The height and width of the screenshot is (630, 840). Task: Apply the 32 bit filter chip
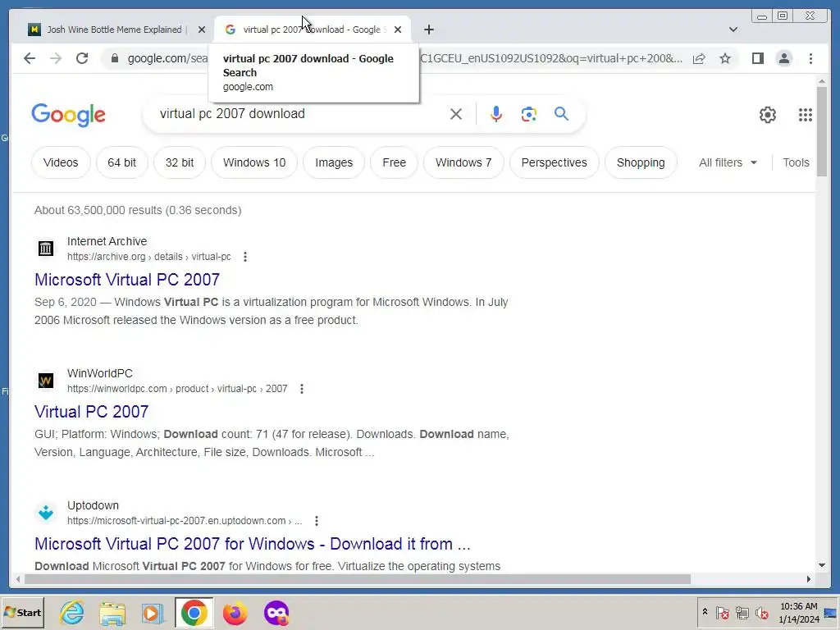click(180, 162)
